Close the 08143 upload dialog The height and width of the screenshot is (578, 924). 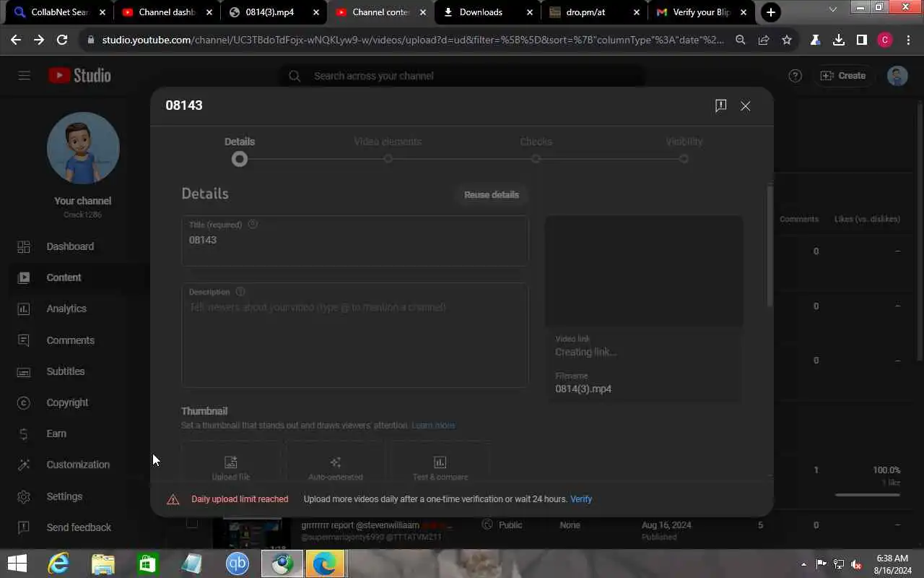coord(746,105)
